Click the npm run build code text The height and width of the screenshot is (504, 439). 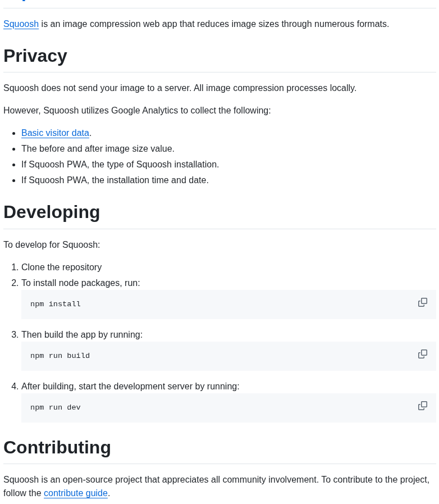(x=60, y=356)
